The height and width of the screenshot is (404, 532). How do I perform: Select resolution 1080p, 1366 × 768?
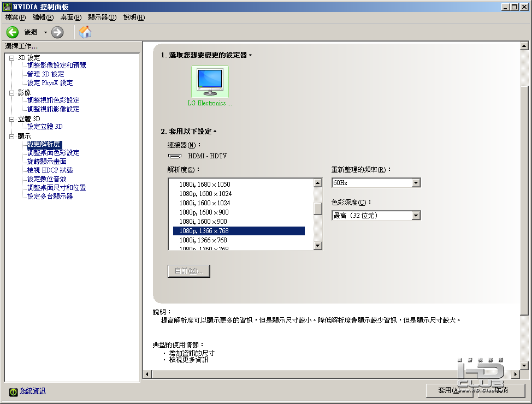(239, 231)
